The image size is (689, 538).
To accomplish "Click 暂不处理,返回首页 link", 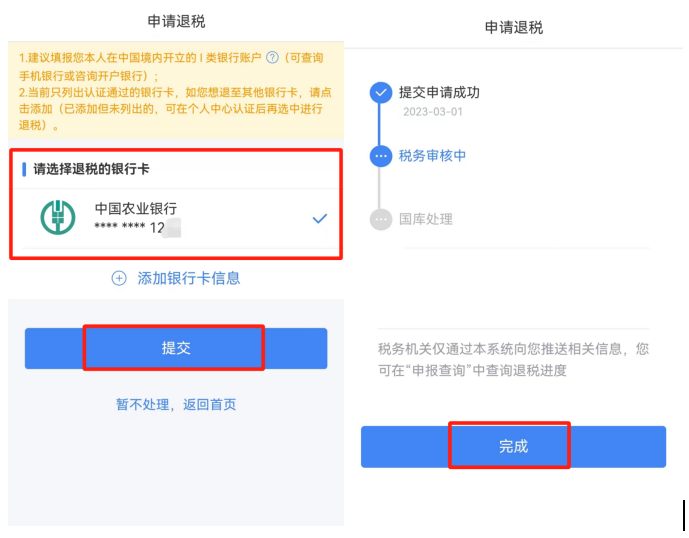I will (176, 404).
